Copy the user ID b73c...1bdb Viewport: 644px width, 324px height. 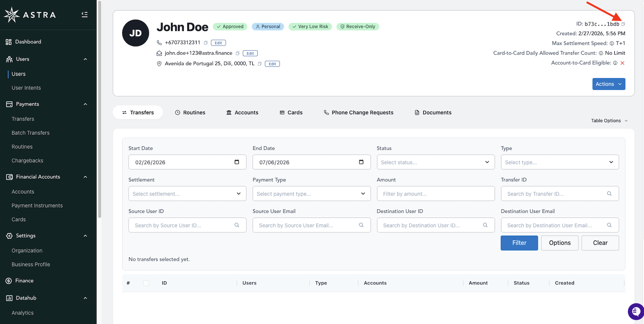coord(623,24)
